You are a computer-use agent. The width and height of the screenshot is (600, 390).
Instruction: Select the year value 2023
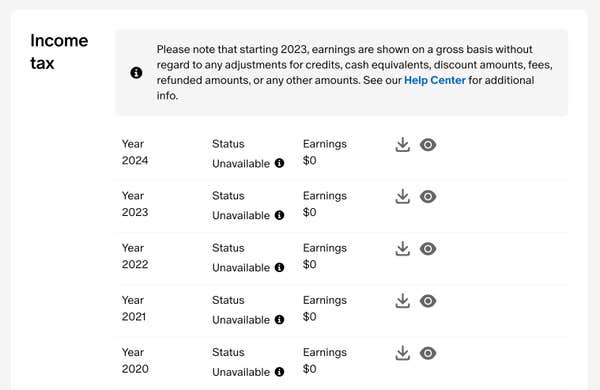pos(135,212)
